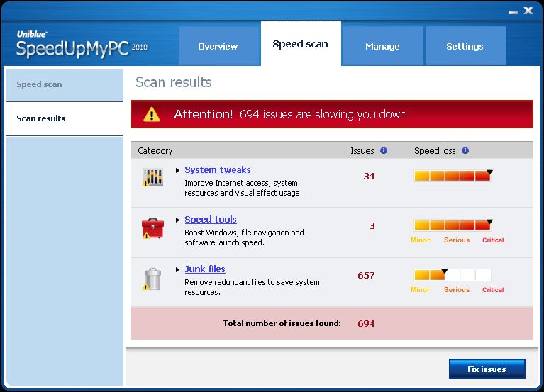Image resolution: width=544 pixels, height=392 pixels.
Task: Click the Minor label under Junk files meter
Action: (420, 290)
